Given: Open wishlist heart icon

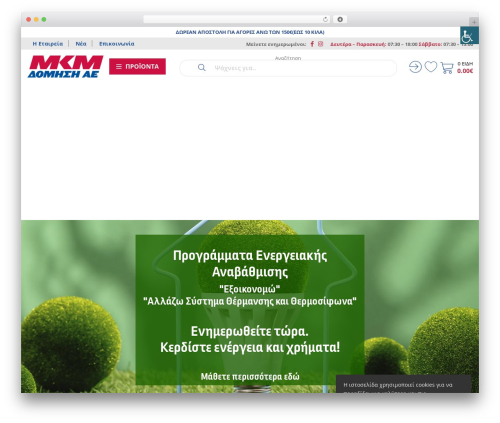Looking at the screenshot, I should coord(431,67).
